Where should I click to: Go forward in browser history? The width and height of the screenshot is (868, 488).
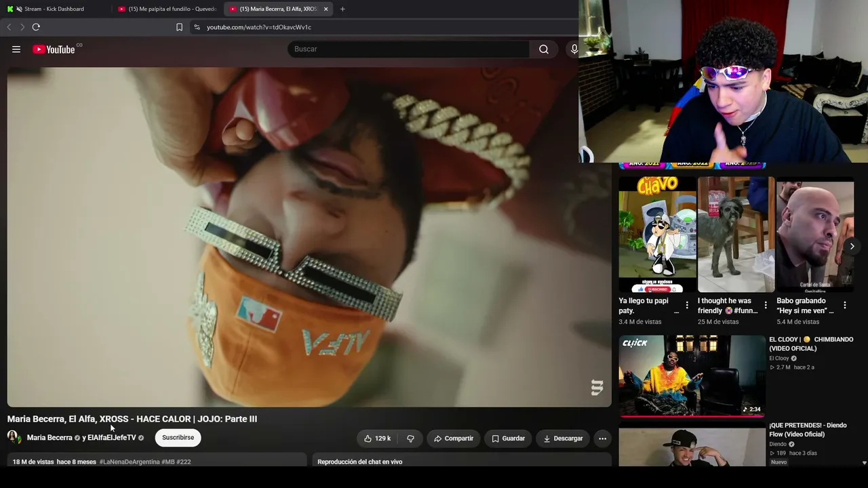click(x=22, y=27)
